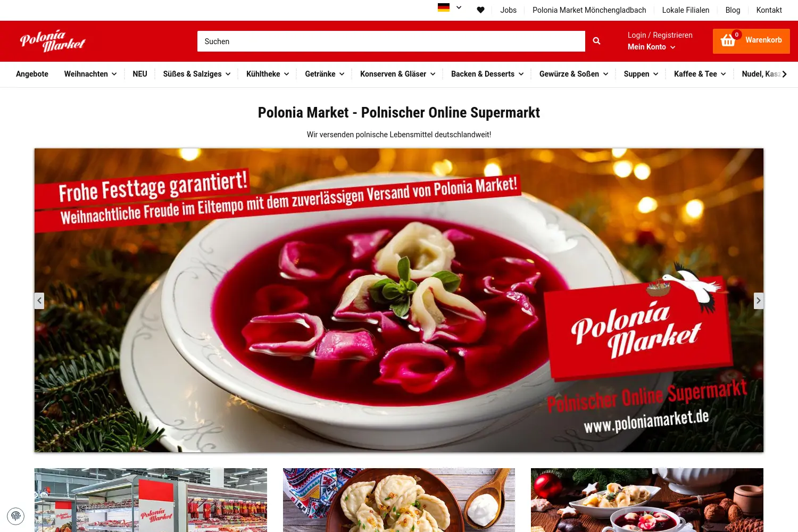Open the Blog link

click(733, 10)
